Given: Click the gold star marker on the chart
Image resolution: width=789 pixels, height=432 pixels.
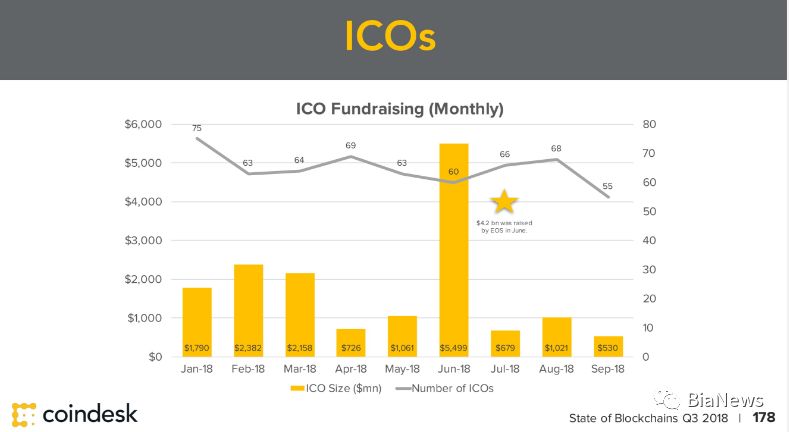Looking at the screenshot, I should (504, 202).
